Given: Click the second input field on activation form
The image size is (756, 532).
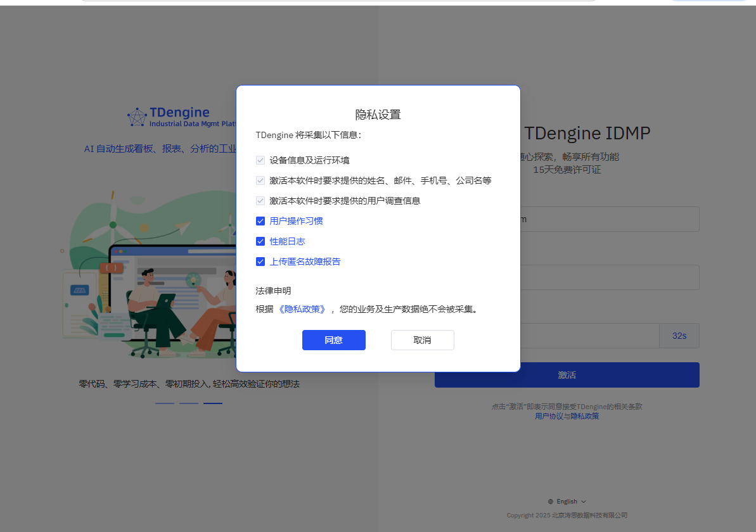Looking at the screenshot, I should pyautogui.click(x=610, y=277).
